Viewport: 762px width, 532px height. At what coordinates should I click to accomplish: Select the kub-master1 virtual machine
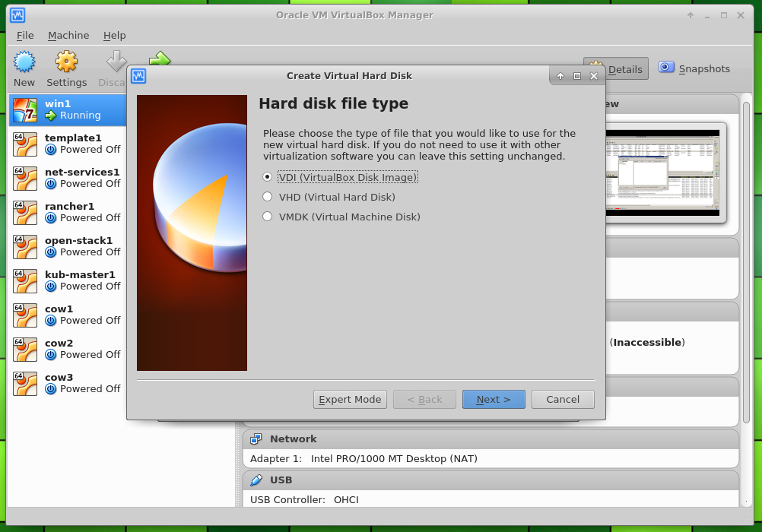coord(68,280)
